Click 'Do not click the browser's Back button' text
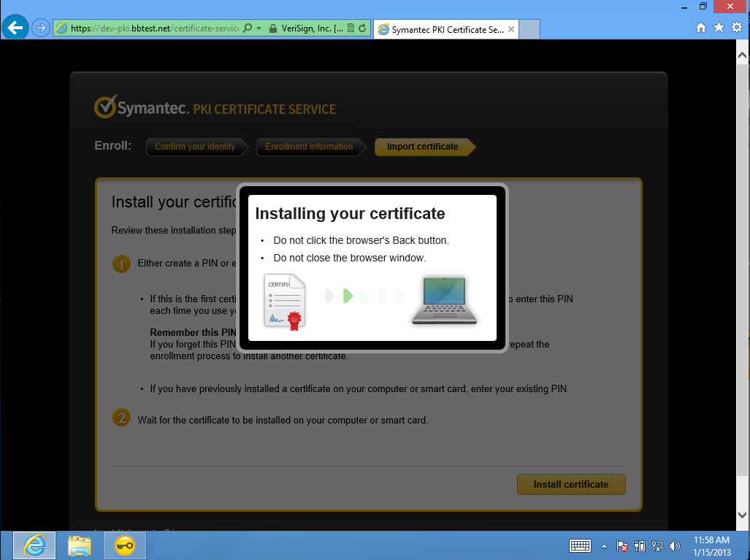Screen dimensions: 750x560 [x=361, y=240]
